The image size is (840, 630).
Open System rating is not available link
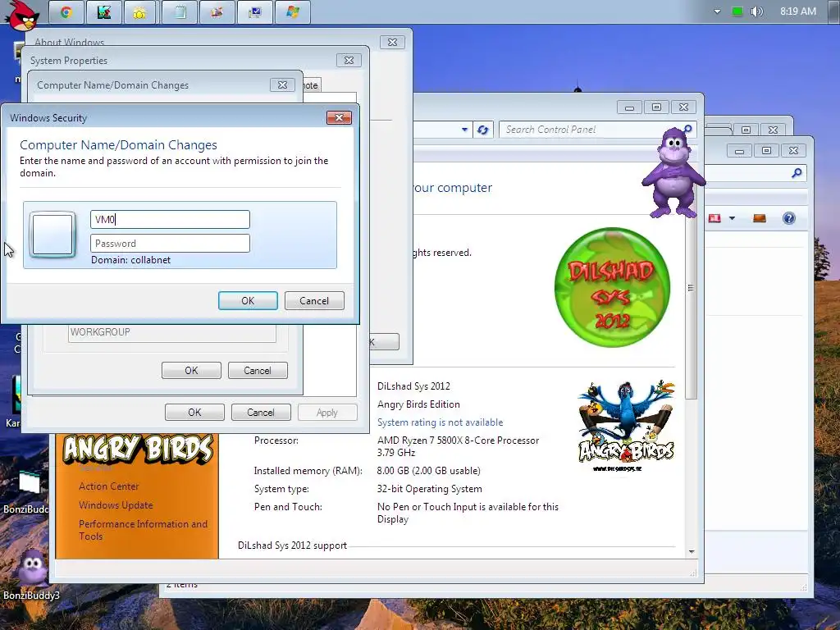(x=440, y=422)
